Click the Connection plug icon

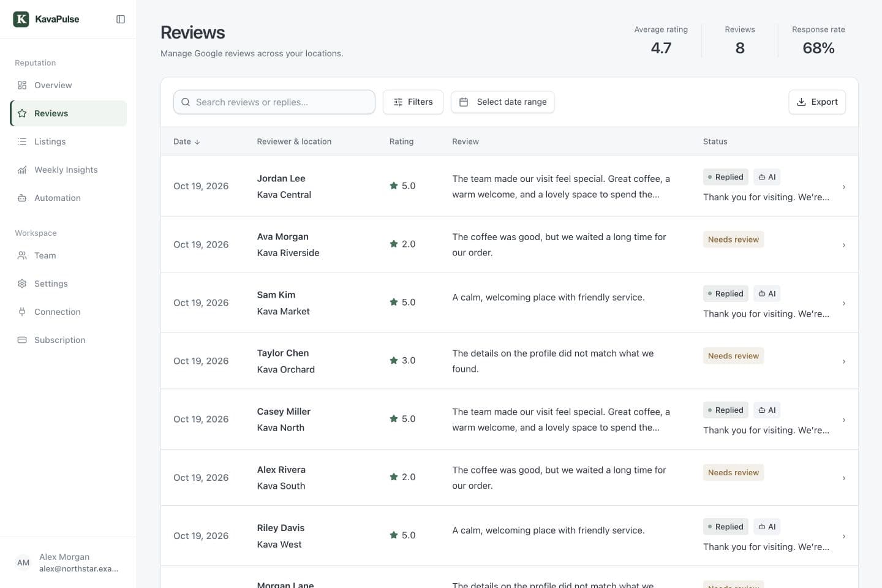tap(22, 312)
